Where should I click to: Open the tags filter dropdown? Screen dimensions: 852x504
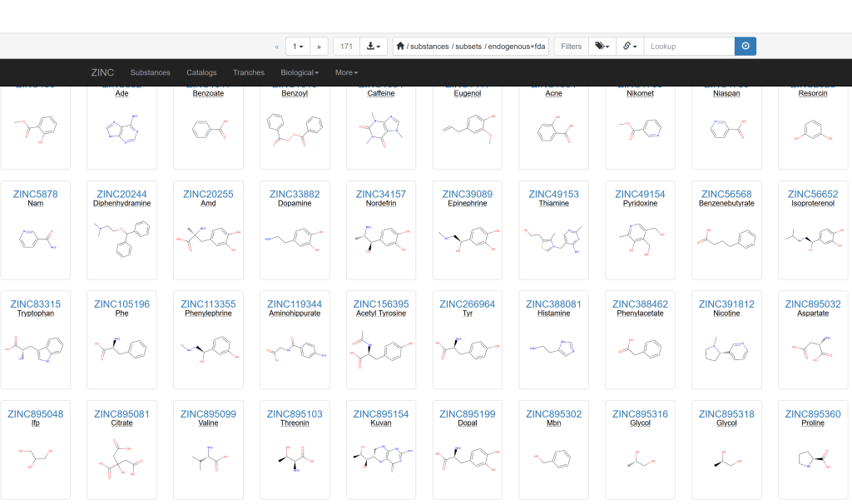pos(601,47)
